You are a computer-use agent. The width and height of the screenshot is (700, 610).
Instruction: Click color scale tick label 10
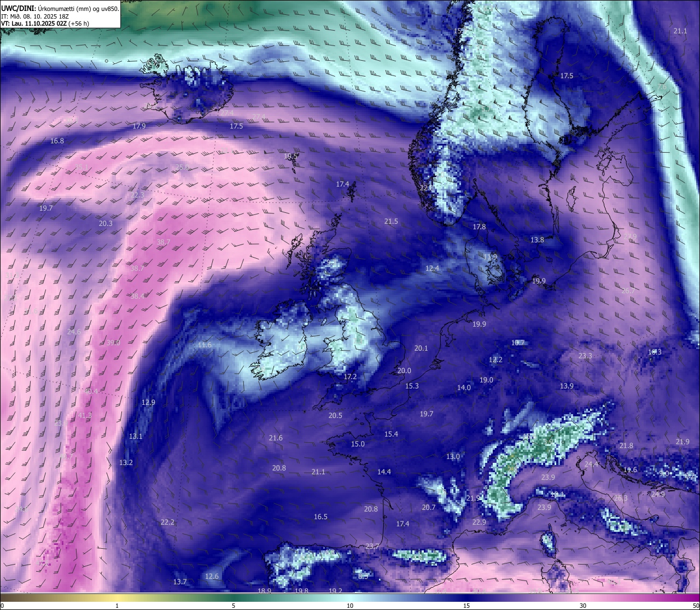[x=350, y=606]
